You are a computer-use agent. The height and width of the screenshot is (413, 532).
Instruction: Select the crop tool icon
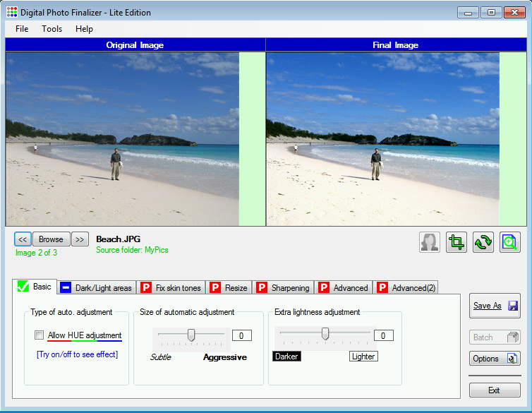457,242
